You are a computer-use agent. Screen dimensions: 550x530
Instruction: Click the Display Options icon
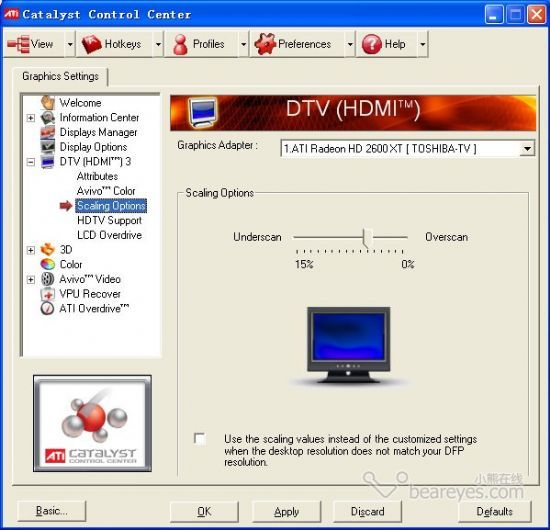(48, 147)
